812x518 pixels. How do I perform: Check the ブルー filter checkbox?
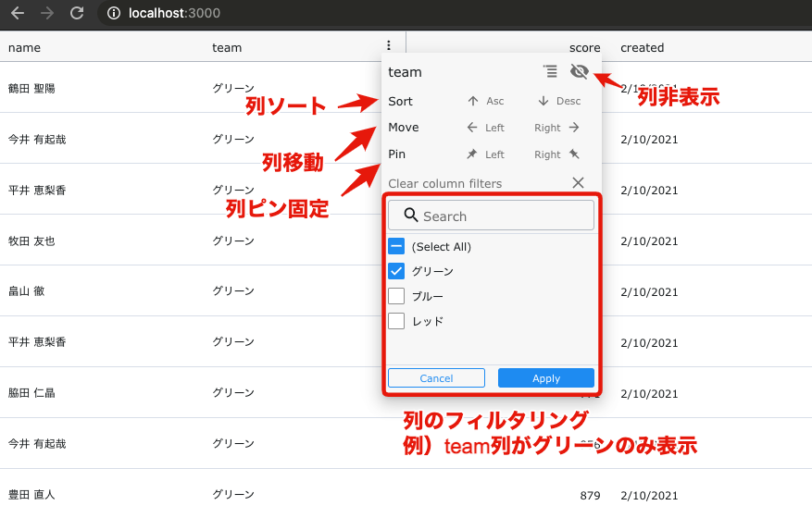(396, 296)
